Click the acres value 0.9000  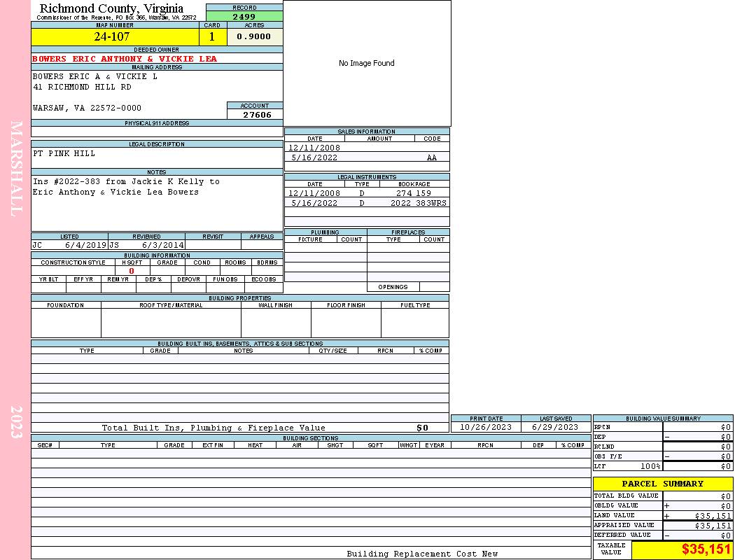(254, 36)
